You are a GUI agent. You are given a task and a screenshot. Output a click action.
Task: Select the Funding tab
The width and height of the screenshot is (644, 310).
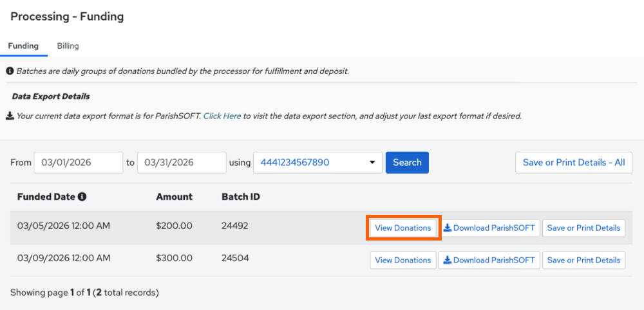click(23, 46)
